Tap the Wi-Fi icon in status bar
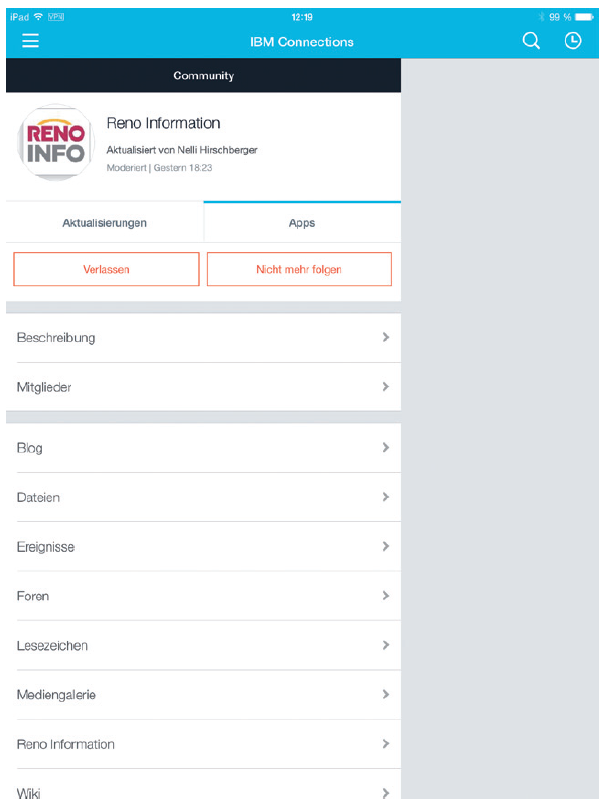Screen dimensions: 606x809 pos(38,17)
